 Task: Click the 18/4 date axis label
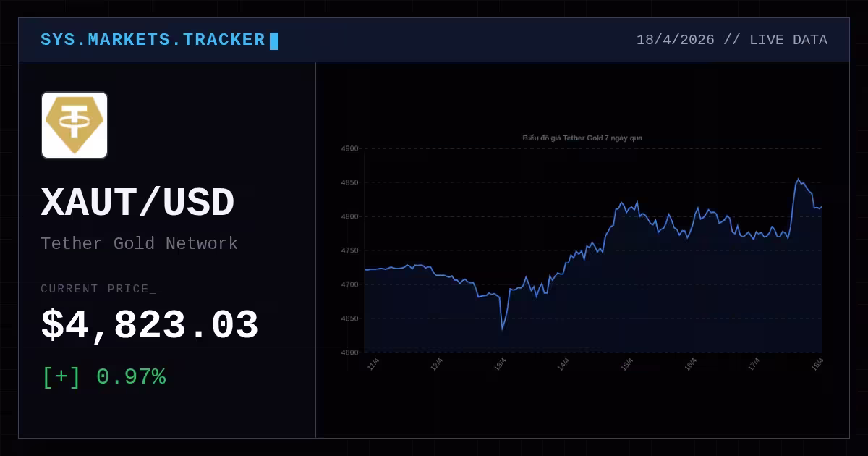(817, 364)
